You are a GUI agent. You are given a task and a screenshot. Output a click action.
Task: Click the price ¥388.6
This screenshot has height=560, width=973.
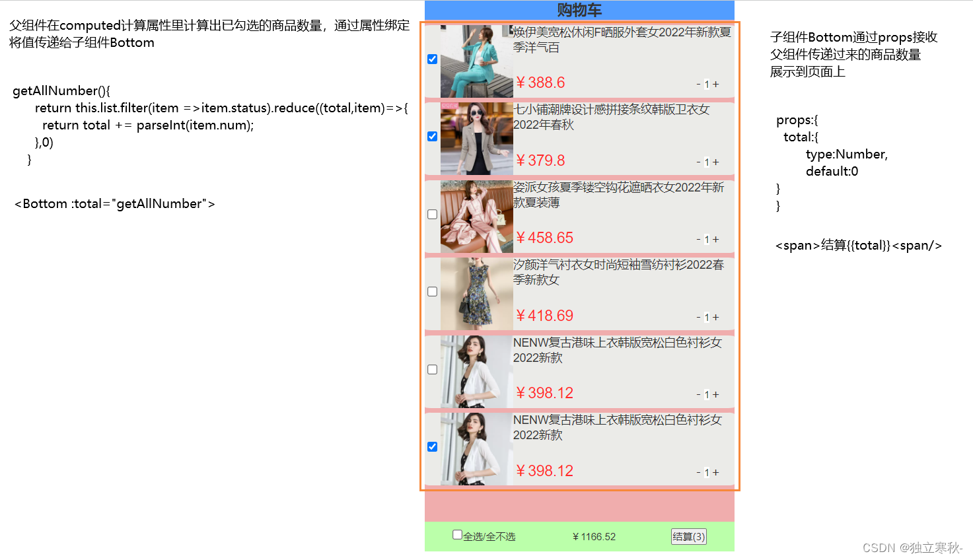[540, 83]
